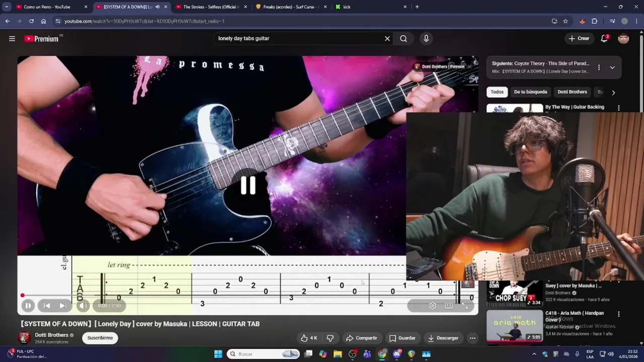This screenshot has height=362, width=644.
Task: Skip to the next video in player
Action: coord(62,305)
